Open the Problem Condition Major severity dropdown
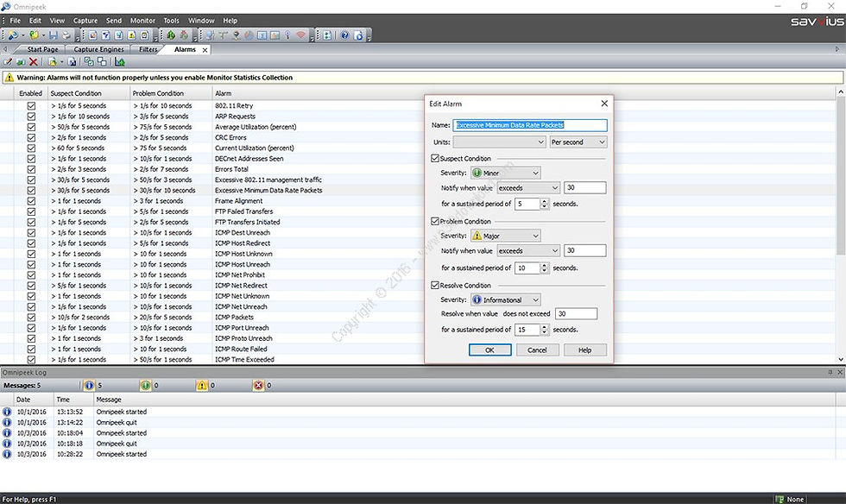The width and height of the screenshot is (846, 504). [506, 236]
